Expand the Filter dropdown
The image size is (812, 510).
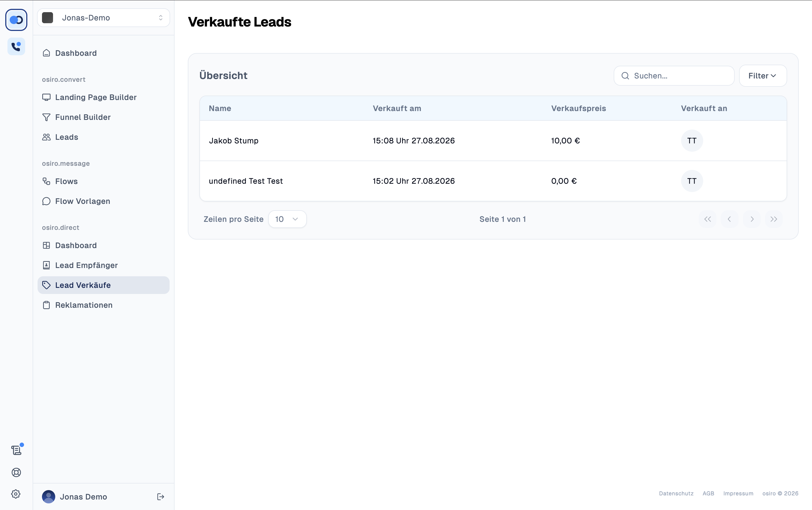[x=763, y=76]
